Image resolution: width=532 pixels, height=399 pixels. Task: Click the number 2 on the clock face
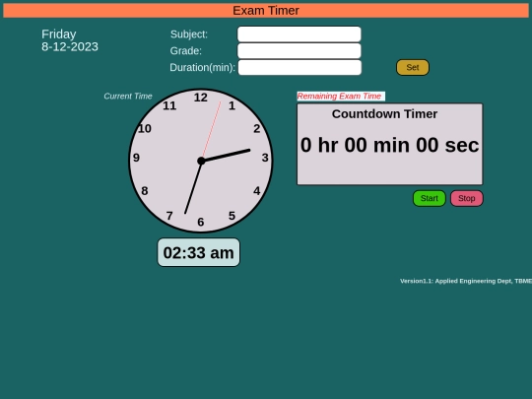[x=257, y=128]
